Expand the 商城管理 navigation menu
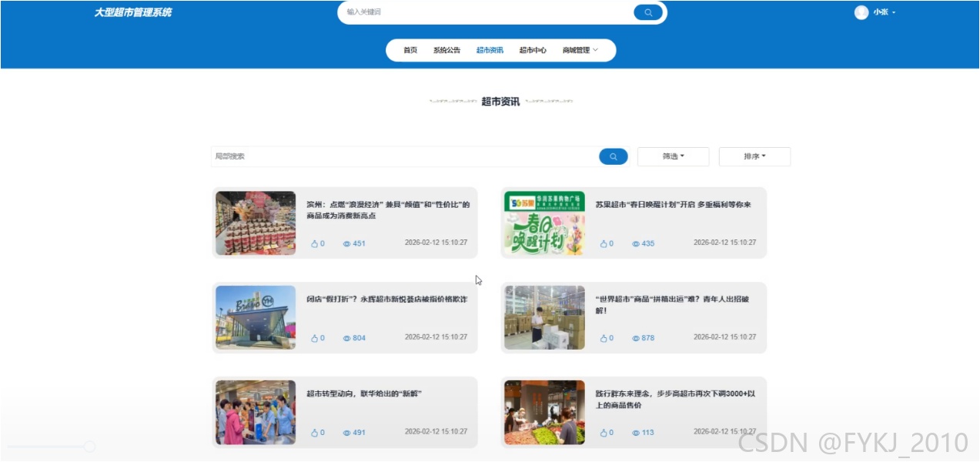 coord(580,50)
